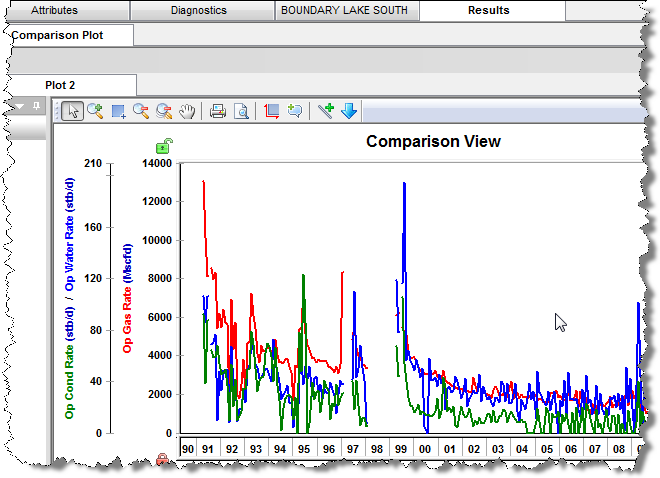Toggle the side panel pin
The image size is (660, 478).
point(36,105)
